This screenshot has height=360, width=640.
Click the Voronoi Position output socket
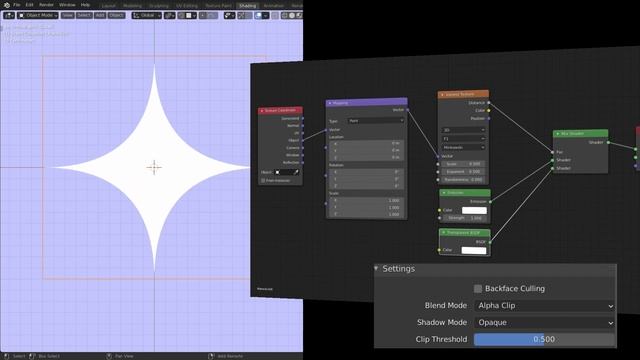coord(489,118)
